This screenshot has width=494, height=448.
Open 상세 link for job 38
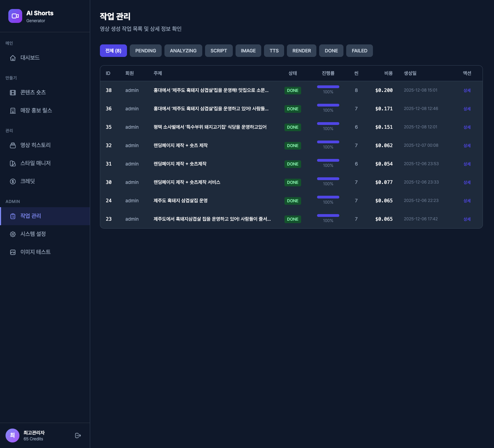[467, 91]
